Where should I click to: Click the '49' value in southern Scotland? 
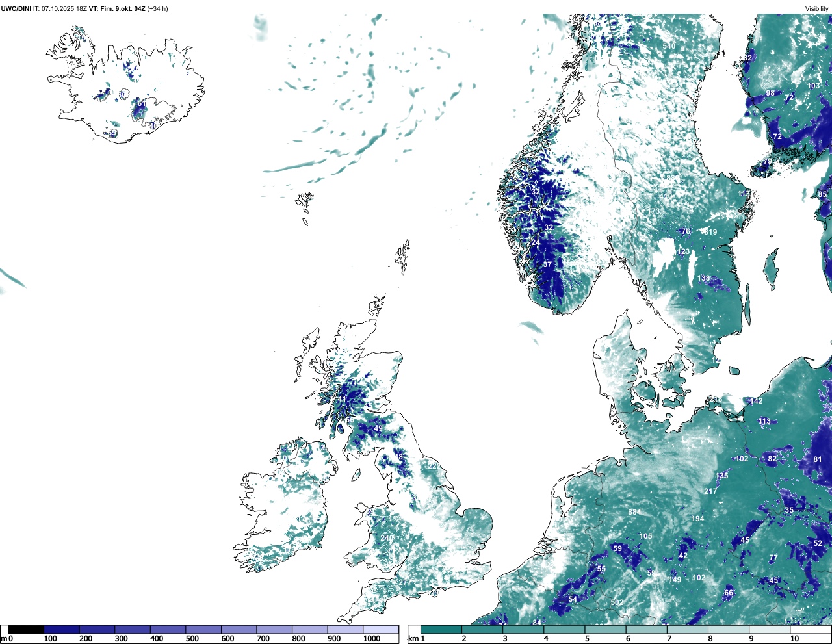[x=378, y=428]
